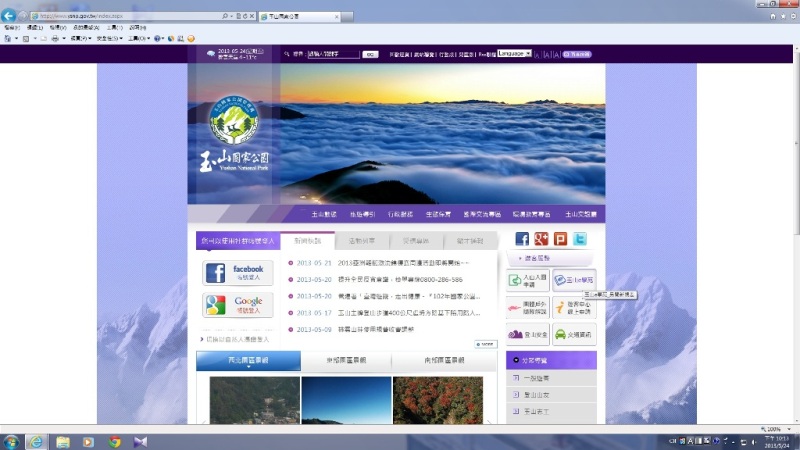Click the refresh icon in the address bar

(x=245, y=16)
